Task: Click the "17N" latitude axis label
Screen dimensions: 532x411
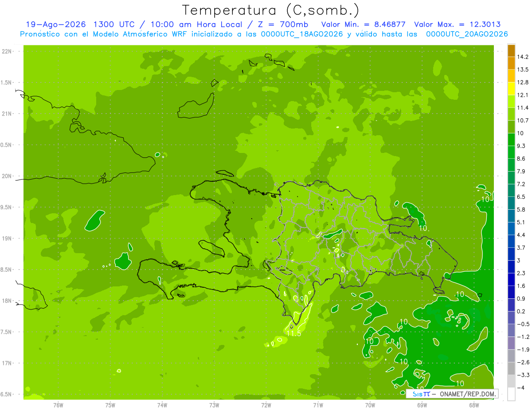Action: [x=7, y=364]
